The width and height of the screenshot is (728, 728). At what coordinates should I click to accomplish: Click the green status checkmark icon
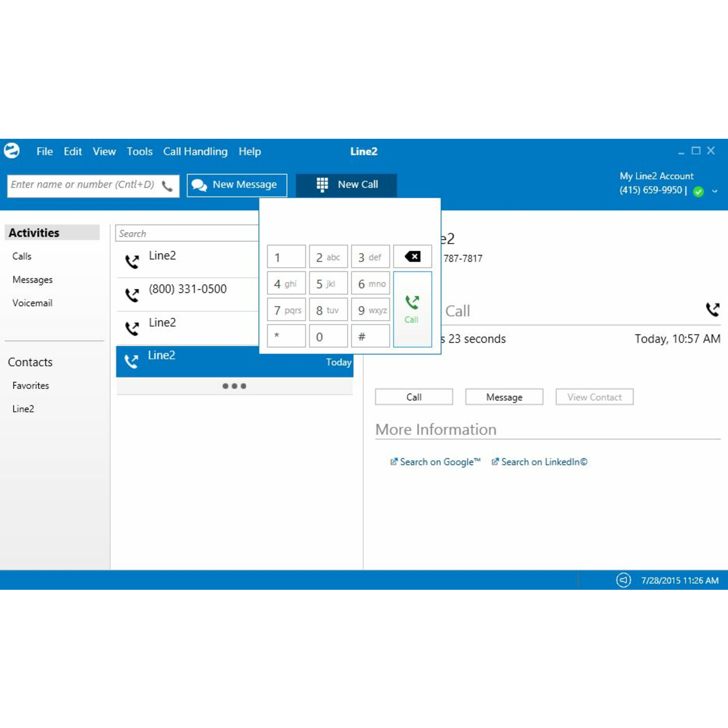click(698, 191)
